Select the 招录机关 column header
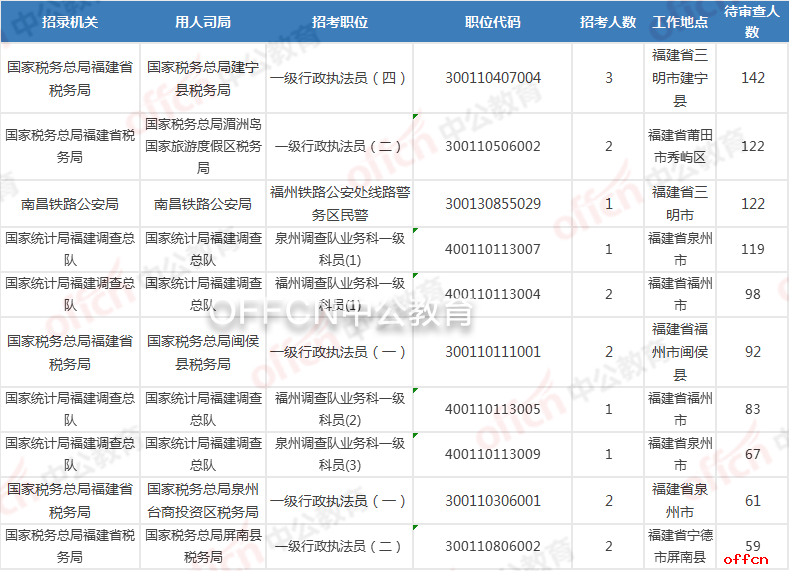The width and height of the screenshot is (789, 571). coord(69,22)
